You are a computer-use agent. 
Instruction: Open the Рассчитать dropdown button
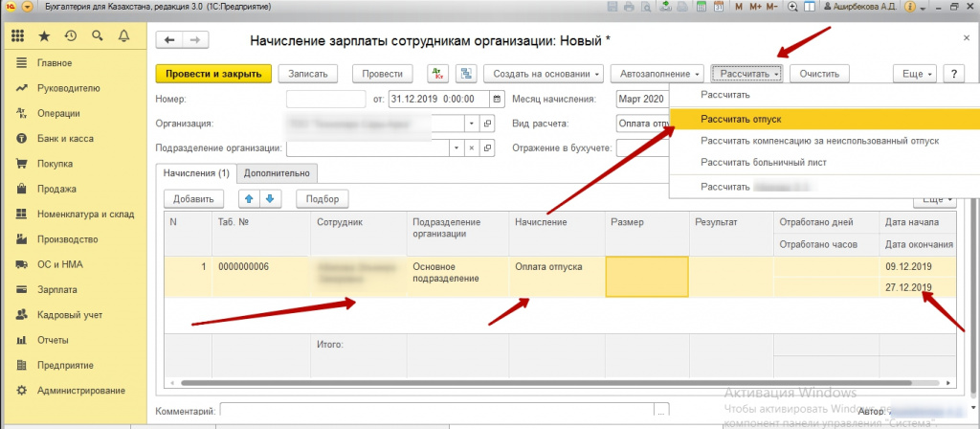tap(746, 74)
